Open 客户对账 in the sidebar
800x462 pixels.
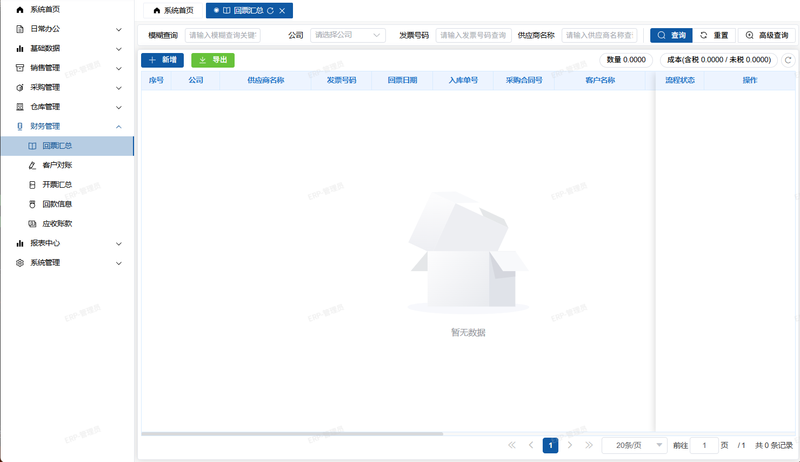pyautogui.click(x=57, y=165)
